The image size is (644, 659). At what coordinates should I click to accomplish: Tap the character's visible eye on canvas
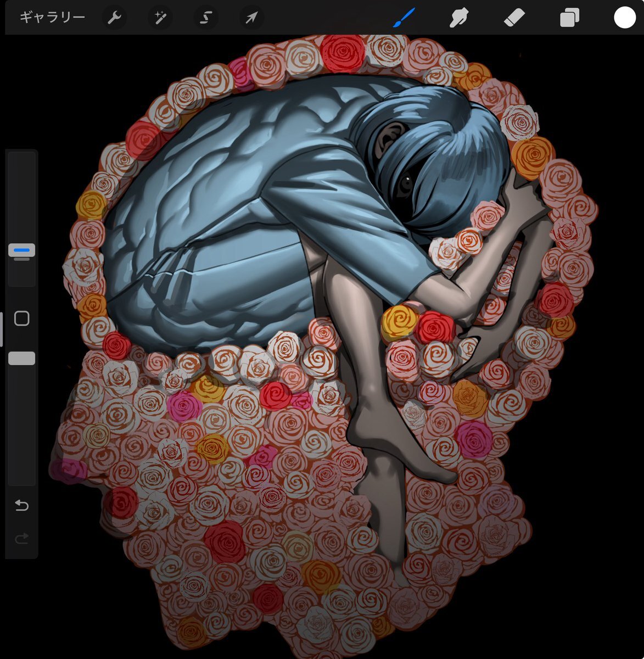[405, 182]
